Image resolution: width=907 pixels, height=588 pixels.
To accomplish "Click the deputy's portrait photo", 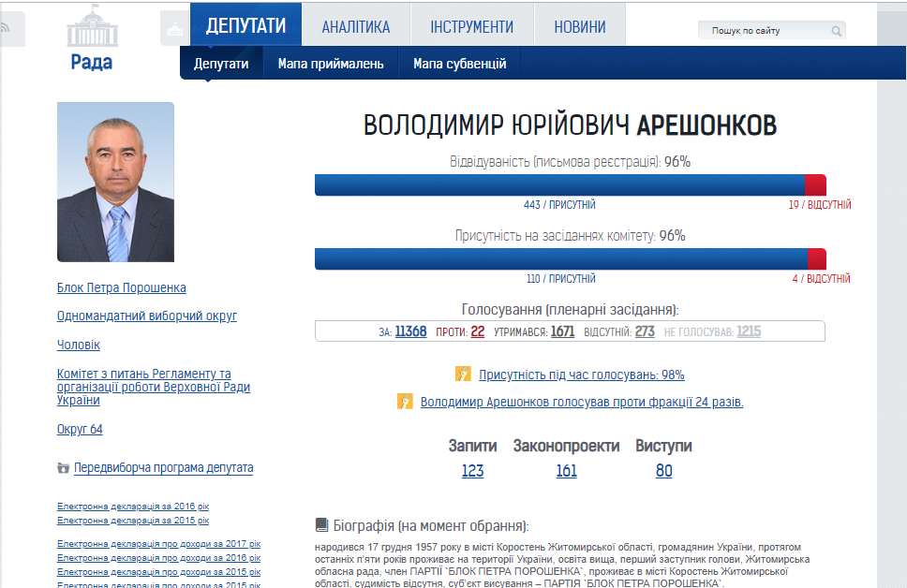I will (x=115, y=182).
